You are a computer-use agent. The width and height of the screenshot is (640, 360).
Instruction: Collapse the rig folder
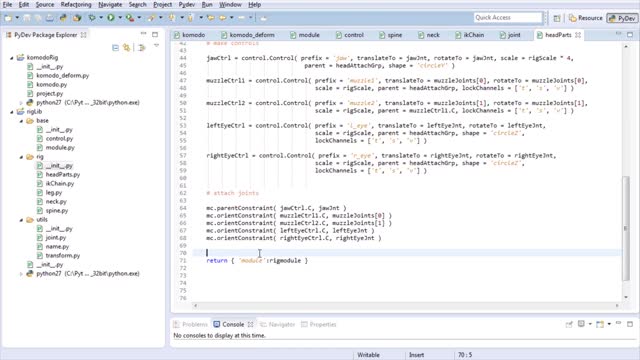21,157
